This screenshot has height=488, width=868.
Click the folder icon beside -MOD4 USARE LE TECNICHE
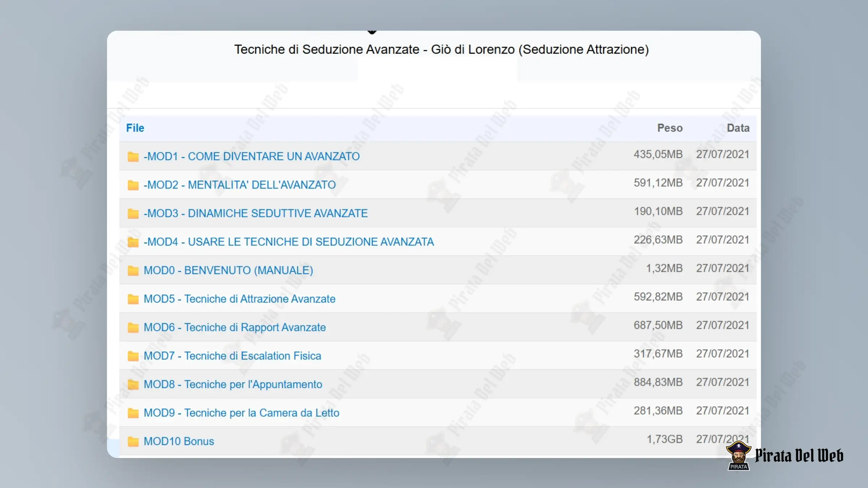(133, 242)
